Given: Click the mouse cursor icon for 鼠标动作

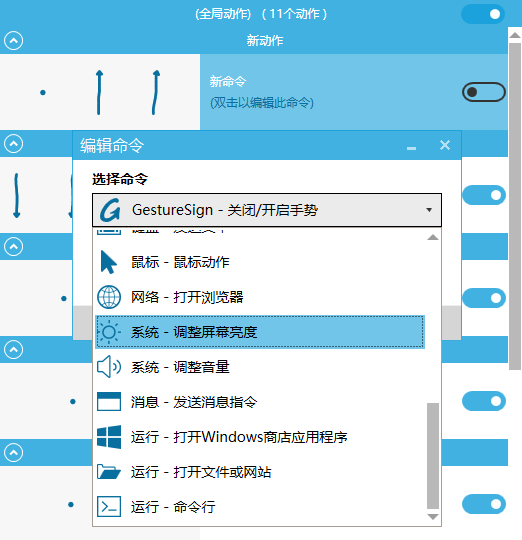Looking at the screenshot, I should coord(108,262).
